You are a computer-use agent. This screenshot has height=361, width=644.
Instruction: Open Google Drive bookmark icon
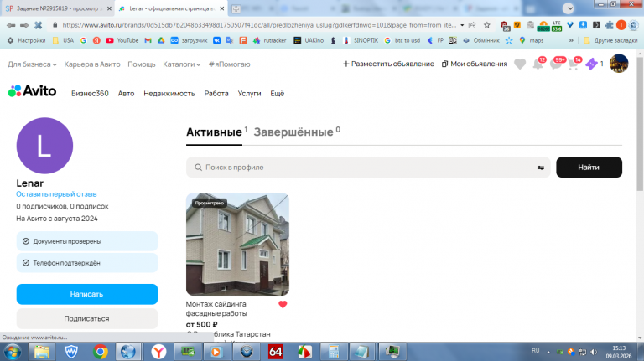(161, 40)
